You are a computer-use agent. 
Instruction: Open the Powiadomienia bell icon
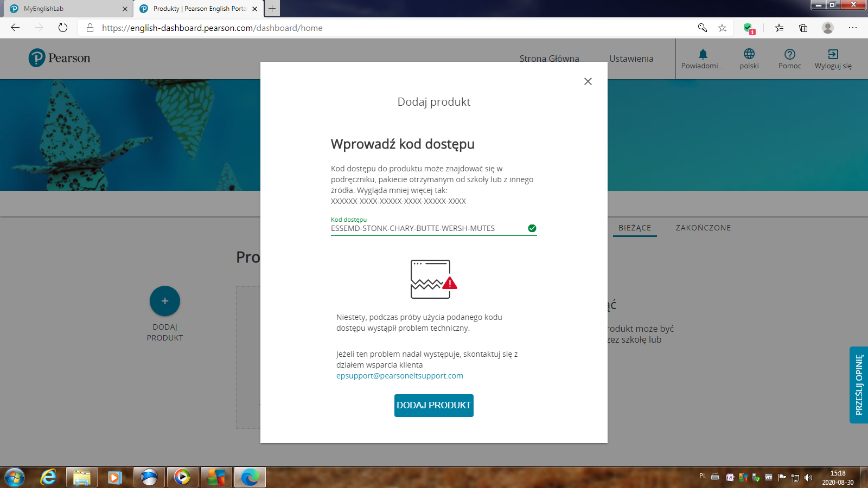pyautogui.click(x=703, y=59)
